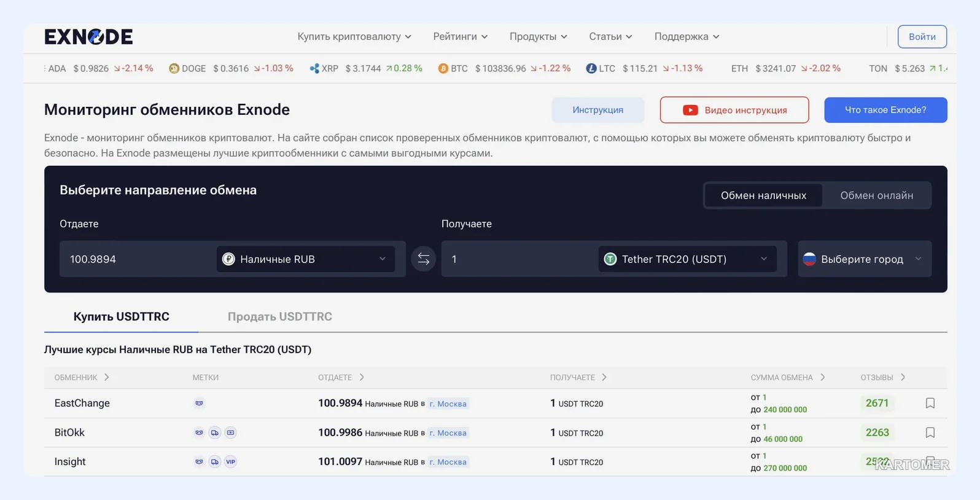Sort by ОТДАЕТЕ column header
This screenshot has width=980, height=500.
click(341, 377)
